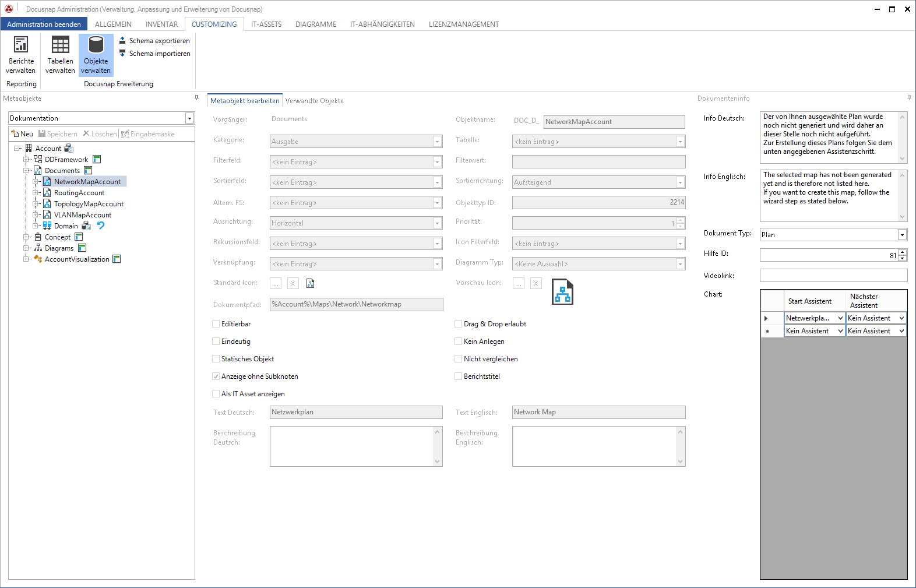Select RoutingAccount in tree
916x588 pixels.
pyautogui.click(x=79, y=193)
